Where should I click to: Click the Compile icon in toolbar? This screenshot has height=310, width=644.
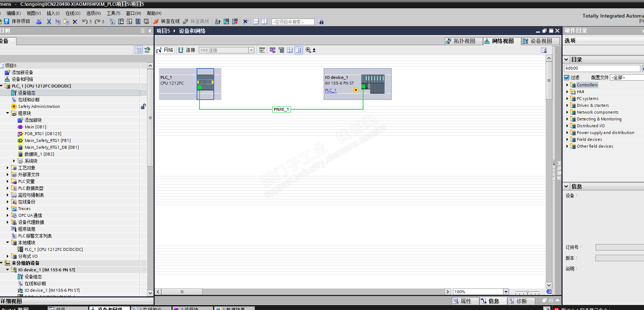coord(112,22)
